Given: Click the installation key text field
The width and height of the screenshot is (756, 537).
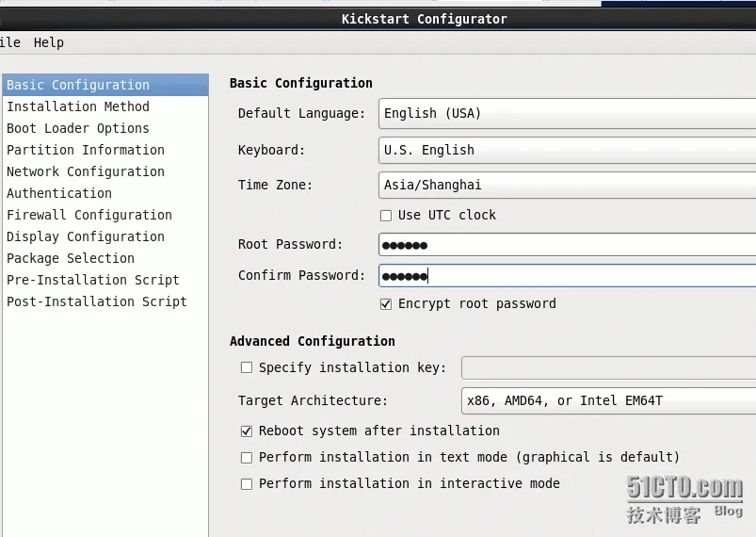Looking at the screenshot, I should coord(608,368).
